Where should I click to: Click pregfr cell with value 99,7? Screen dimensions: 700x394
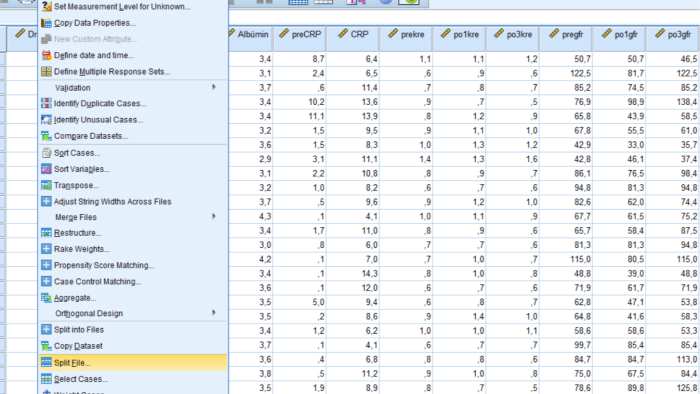pos(566,345)
